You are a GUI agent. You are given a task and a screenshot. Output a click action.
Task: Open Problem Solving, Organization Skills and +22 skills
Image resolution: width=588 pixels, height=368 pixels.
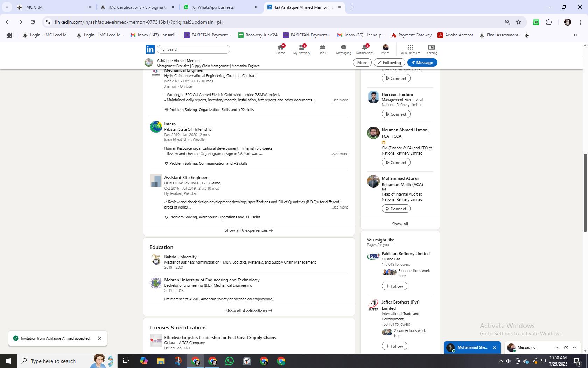click(x=209, y=110)
